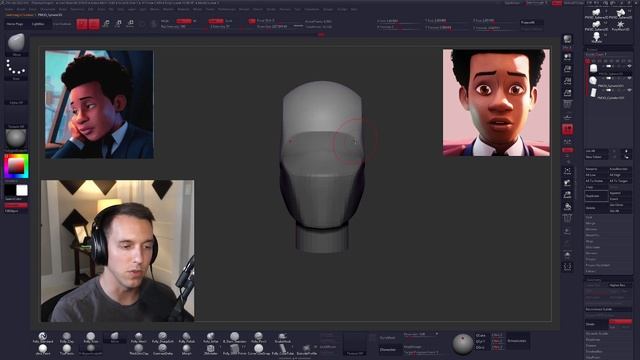640x360 pixels.
Task: Click the Reconstruct Subdiv button
Action: 608,309
